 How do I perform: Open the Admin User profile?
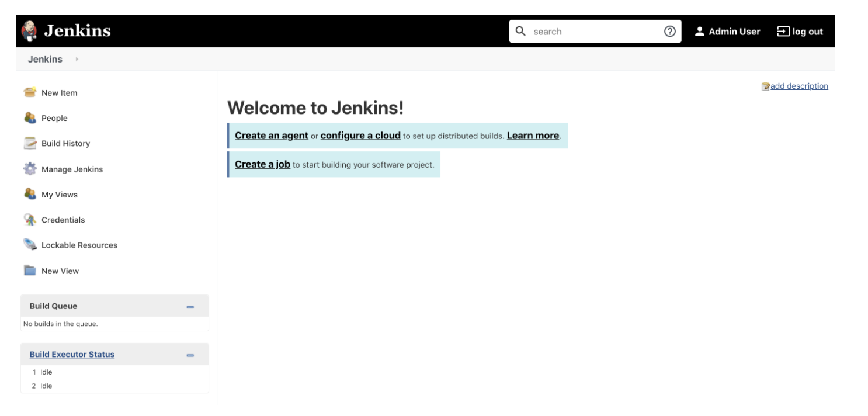point(727,32)
